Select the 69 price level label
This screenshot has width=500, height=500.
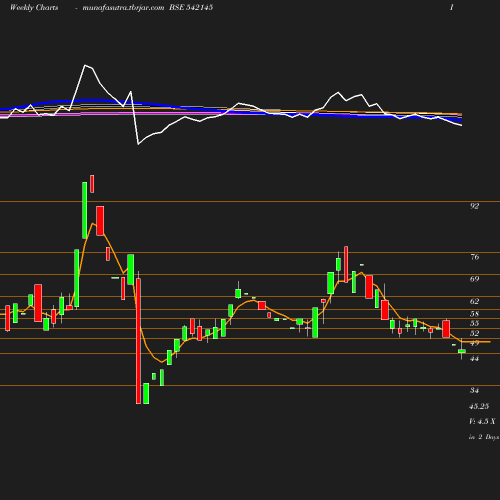click(x=475, y=279)
